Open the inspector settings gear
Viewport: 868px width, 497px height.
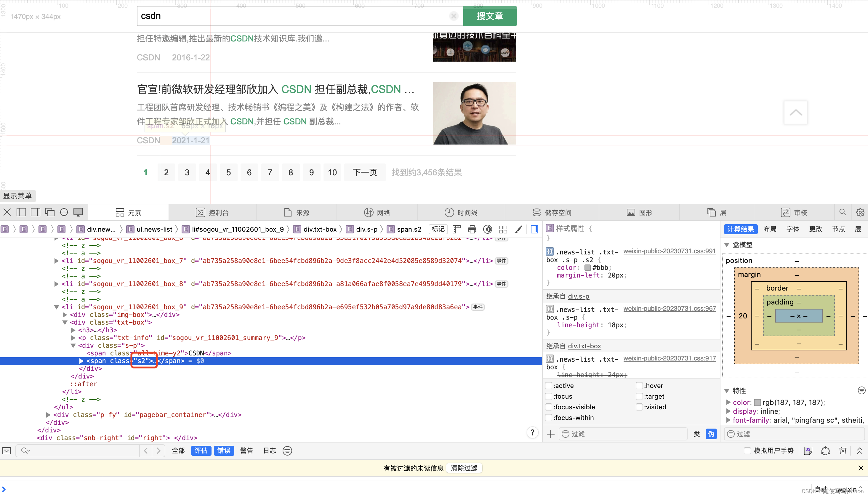pos(860,212)
